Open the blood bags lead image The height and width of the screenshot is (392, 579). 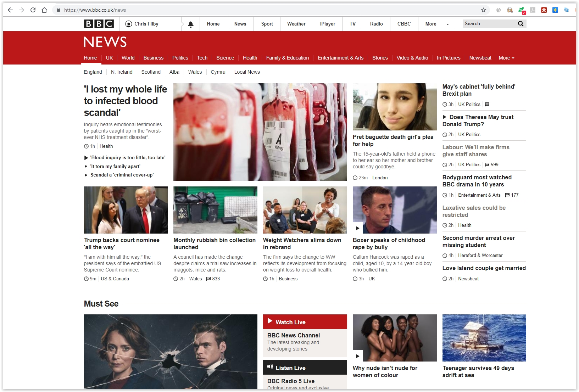point(260,132)
